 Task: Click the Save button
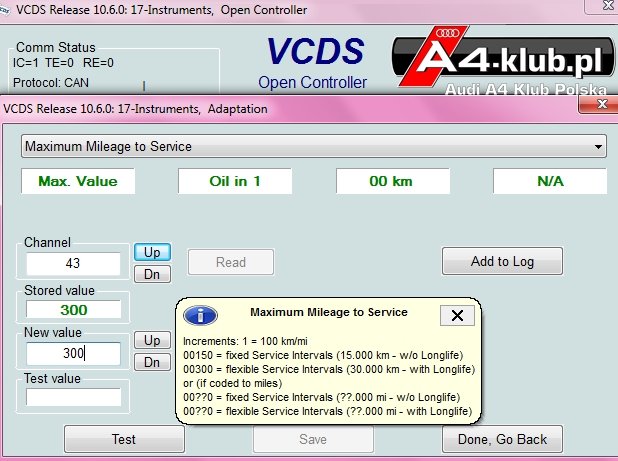313,439
